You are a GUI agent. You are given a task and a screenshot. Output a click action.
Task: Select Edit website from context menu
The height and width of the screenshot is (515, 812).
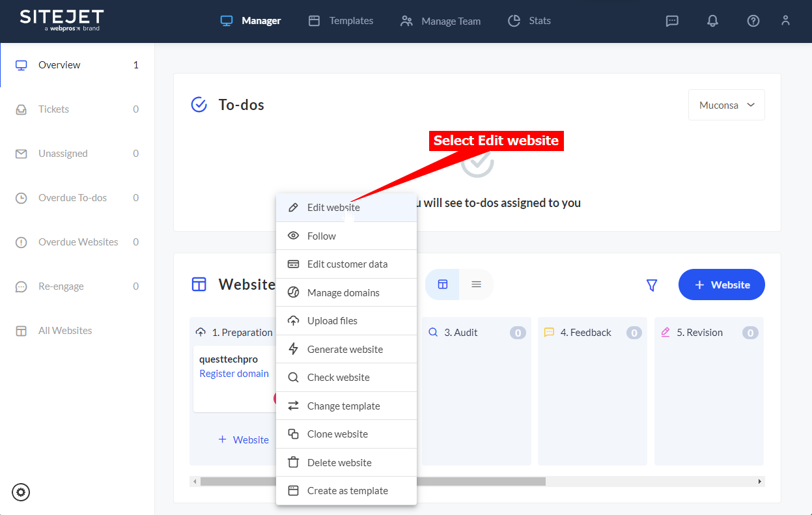[x=333, y=208]
